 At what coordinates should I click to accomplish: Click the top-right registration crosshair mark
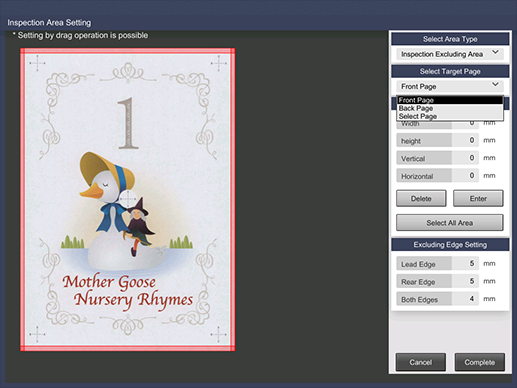tap(219, 63)
